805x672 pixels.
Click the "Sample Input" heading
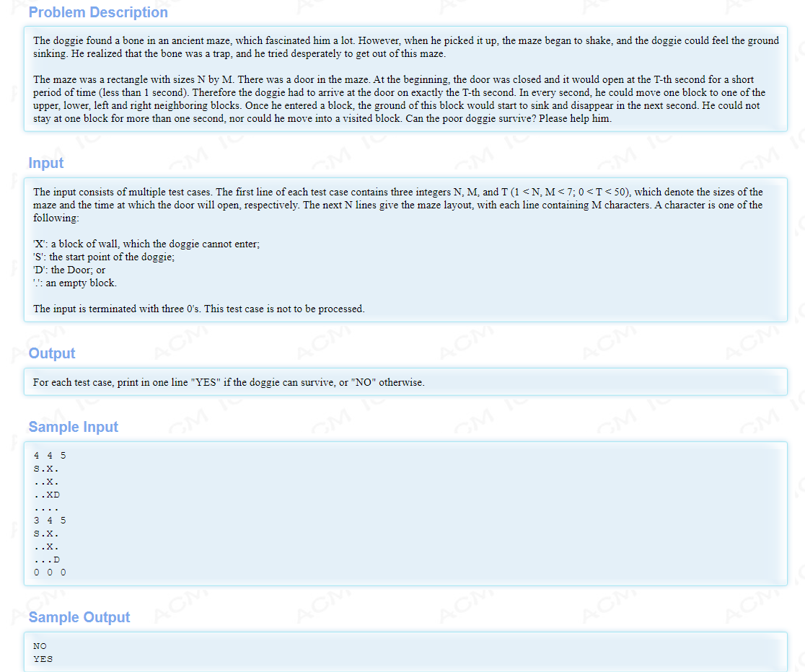(x=74, y=427)
